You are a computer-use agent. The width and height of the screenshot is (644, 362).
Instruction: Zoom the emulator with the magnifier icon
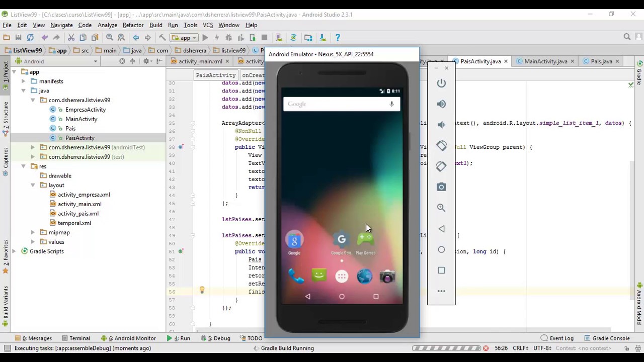[441, 208]
